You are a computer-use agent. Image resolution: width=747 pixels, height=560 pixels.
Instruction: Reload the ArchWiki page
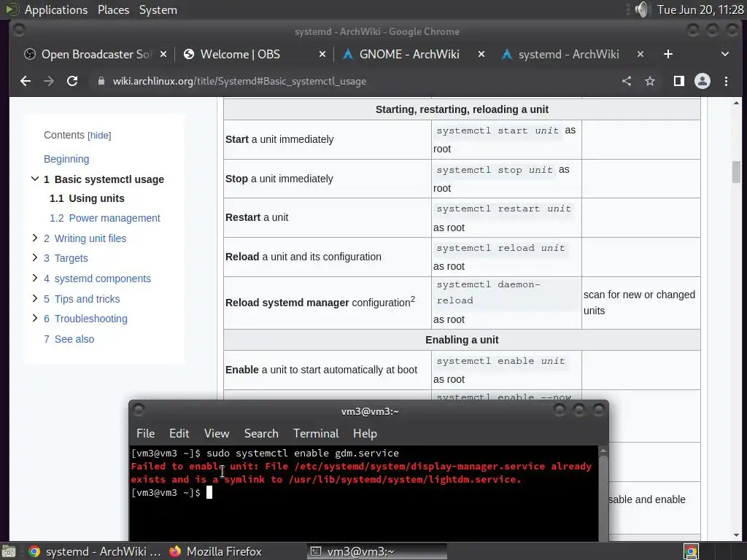coord(72,82)
